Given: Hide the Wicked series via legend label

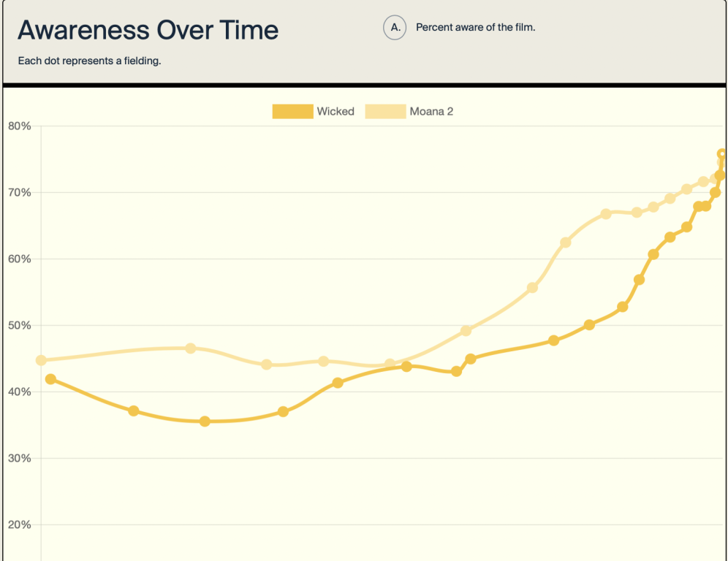Looking at the screenshot, I should pos(335,111).
